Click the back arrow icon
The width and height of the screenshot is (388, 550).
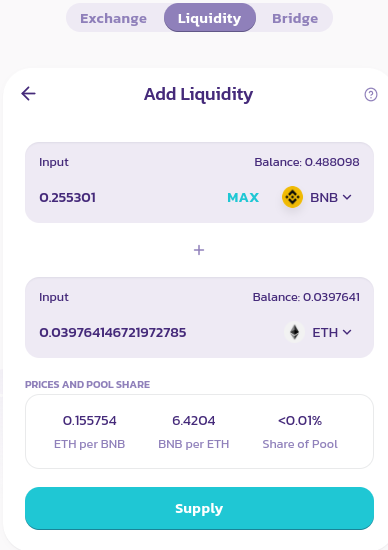tap(28, 94)
